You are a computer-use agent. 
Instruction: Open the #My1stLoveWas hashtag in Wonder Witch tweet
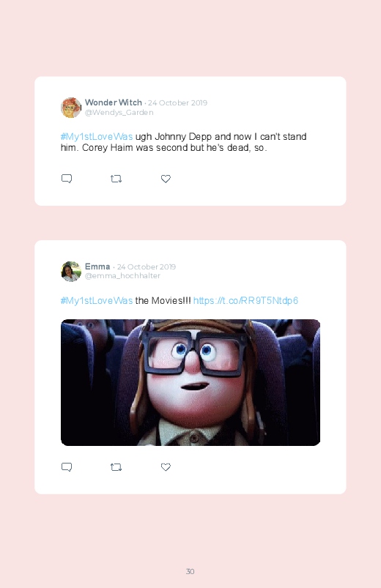(97, 136)
